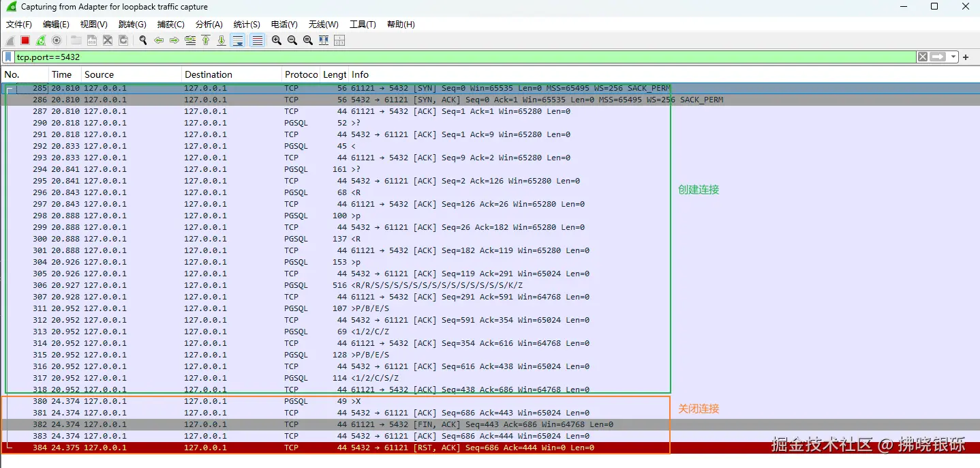
Task: Jump to the last packet
Action: point(221,40)
